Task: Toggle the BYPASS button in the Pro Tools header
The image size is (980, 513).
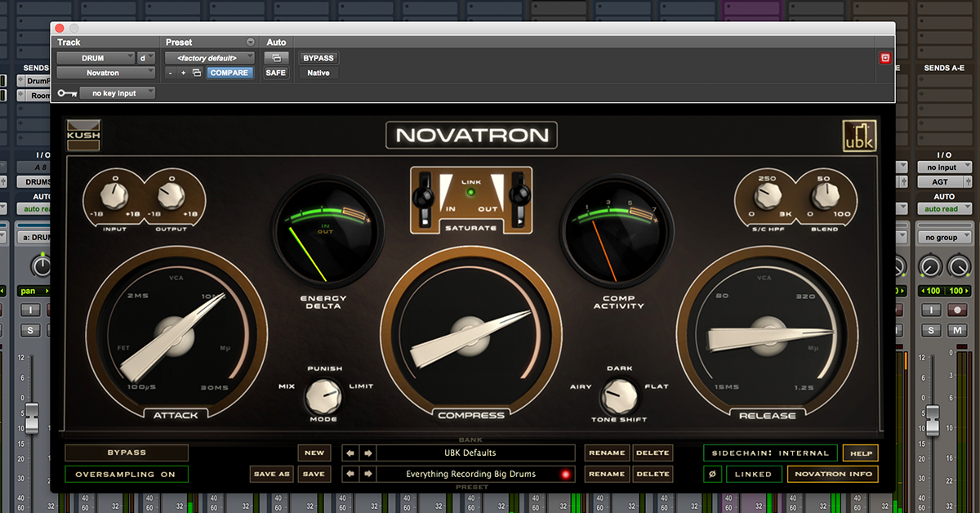Action: coord(318,58)
